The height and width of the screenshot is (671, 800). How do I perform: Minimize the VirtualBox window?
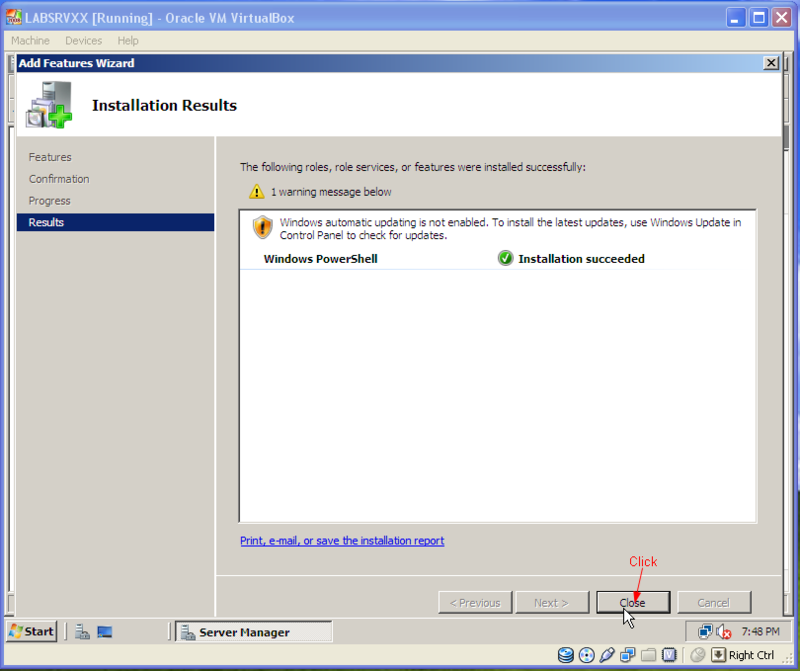(x=736, y=18)
